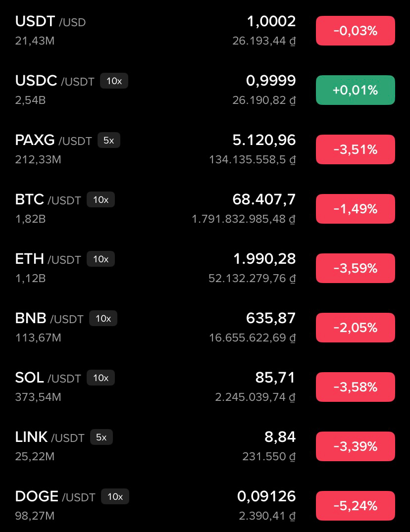Tap the 10x leverage tag beside BNB
The image size is (410, 532).
[103, 318]
